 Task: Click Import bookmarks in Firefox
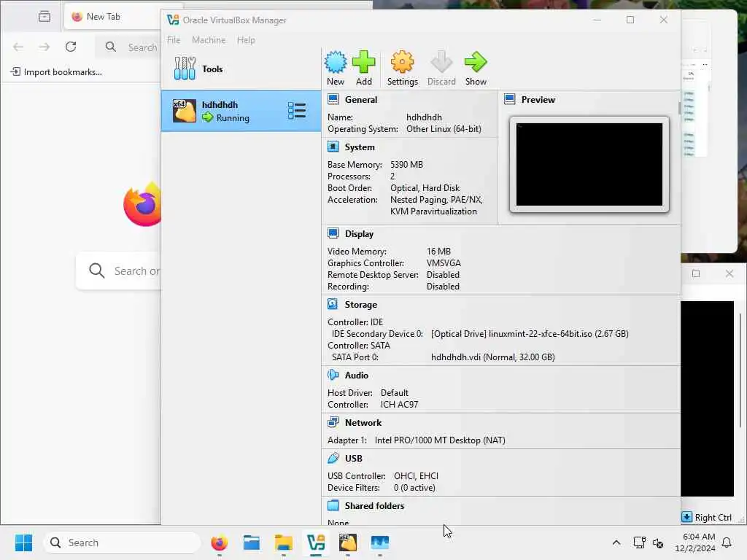click(x=56, y=72)
